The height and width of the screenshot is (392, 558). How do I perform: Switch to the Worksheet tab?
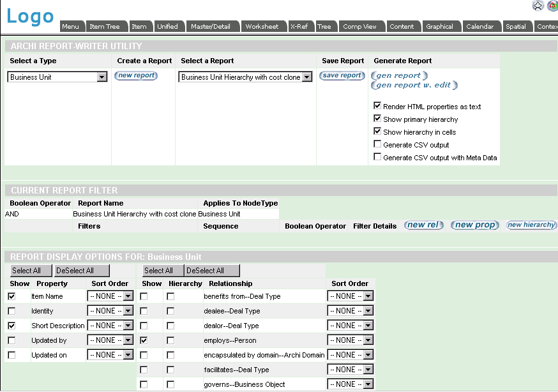point(264,26)
